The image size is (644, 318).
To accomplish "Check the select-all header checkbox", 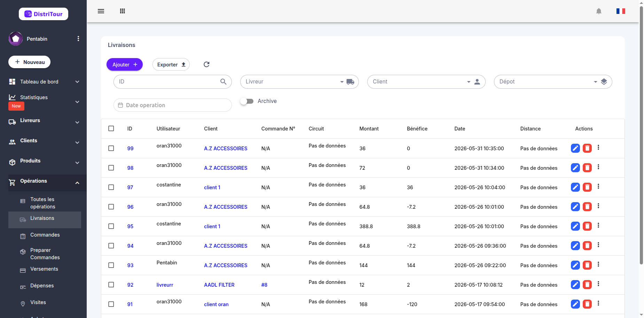I will (111, 128).
